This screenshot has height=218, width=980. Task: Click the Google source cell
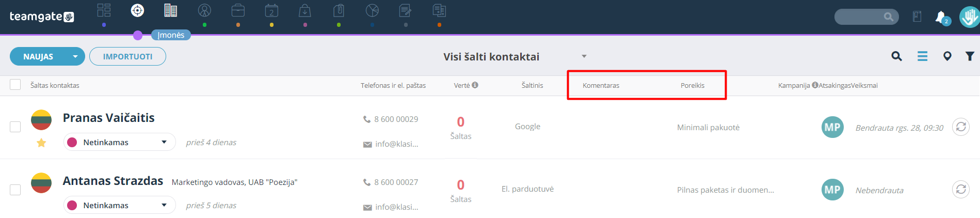pos(527,127)
